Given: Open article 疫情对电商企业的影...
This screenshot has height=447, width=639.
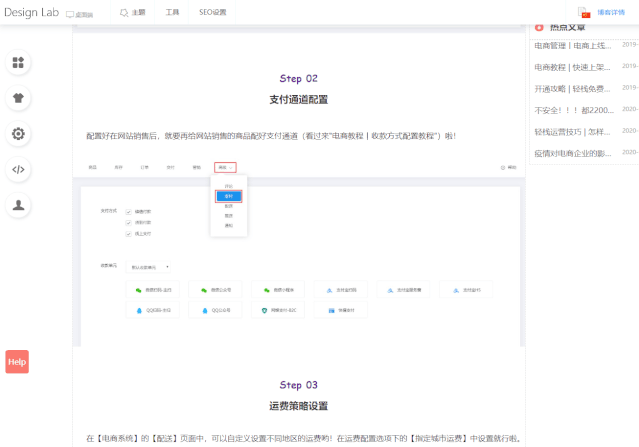Looking at the screenshot, I should point(573,154).
